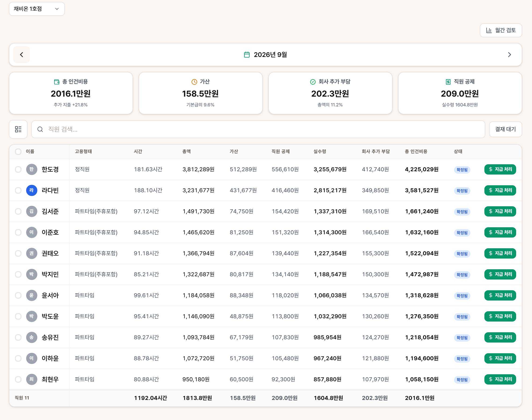532x420 pixels.
Task: Click the check badge icon on 회사 추가 부담
Action: coord(313,82)
